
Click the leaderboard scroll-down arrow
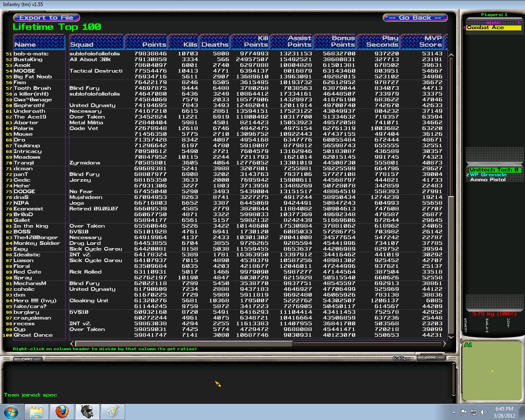pos(451,337)
